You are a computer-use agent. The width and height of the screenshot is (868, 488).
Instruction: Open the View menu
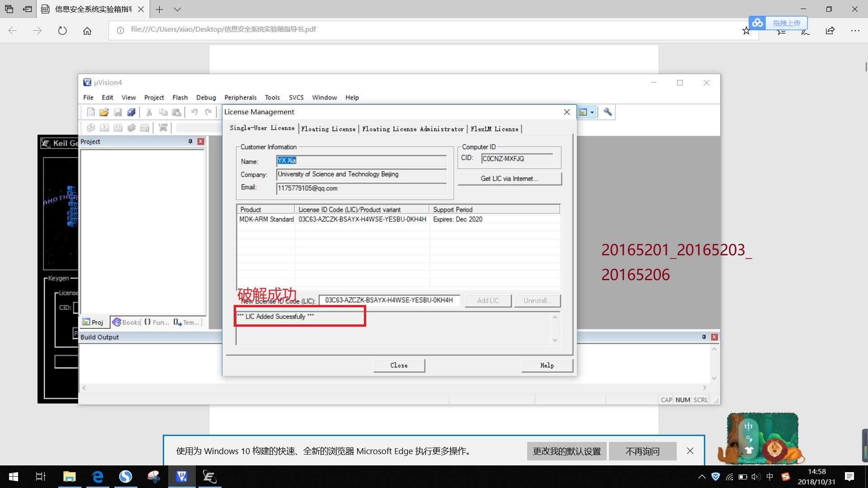128,98
